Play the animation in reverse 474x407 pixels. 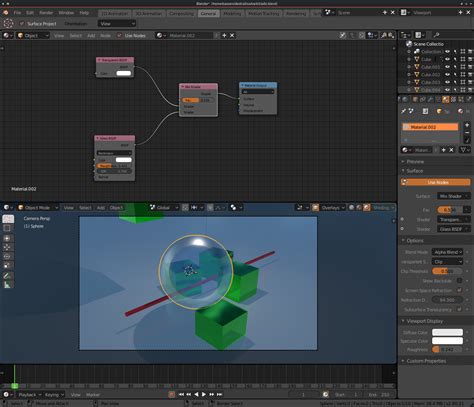pos(196,394)
